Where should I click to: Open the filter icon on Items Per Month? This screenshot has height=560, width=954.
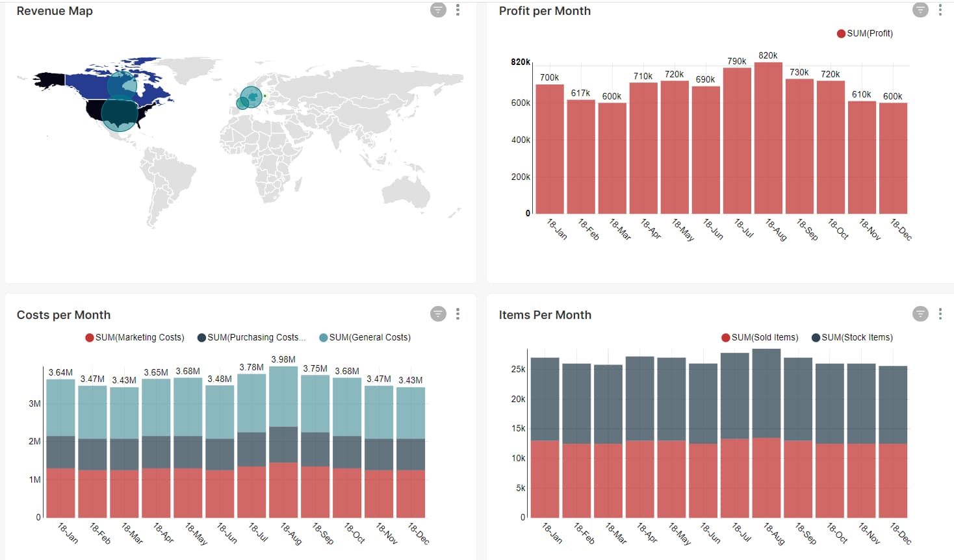tap(920, 314)
